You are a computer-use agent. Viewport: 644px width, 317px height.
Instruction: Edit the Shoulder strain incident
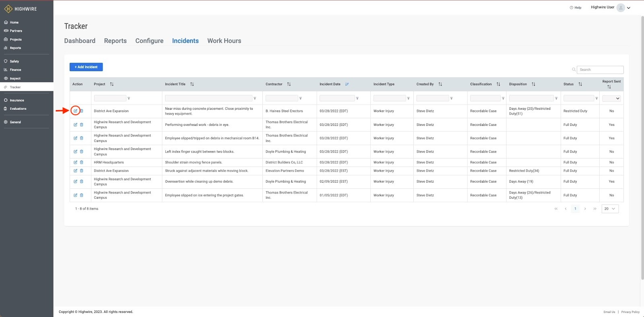tap(75, 163)
